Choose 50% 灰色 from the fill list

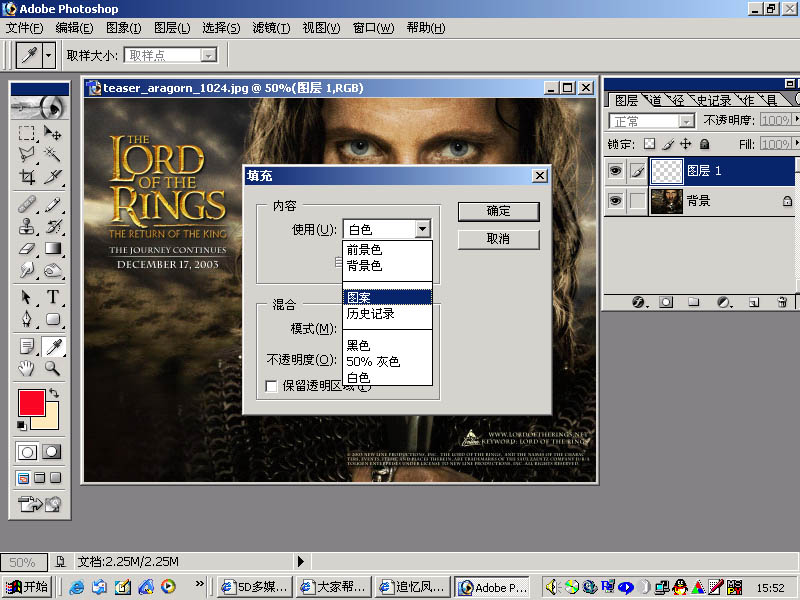387,361
